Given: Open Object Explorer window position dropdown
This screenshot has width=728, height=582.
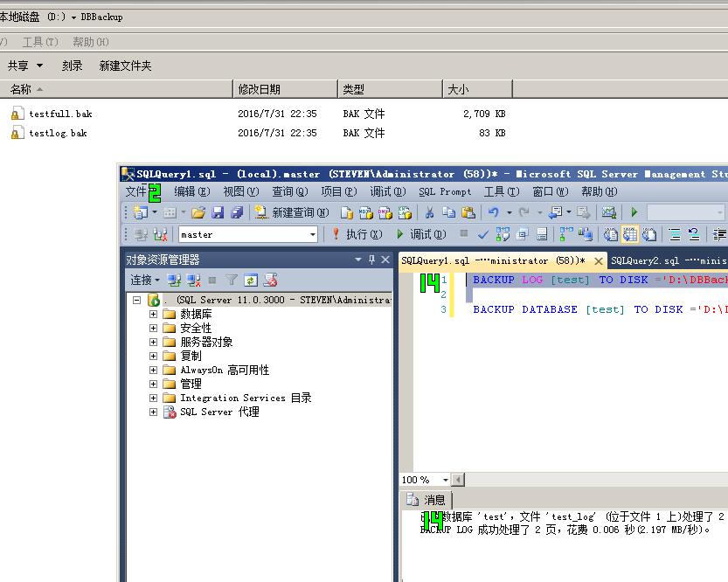Looking at the screenshot, I should pos(358,260).
